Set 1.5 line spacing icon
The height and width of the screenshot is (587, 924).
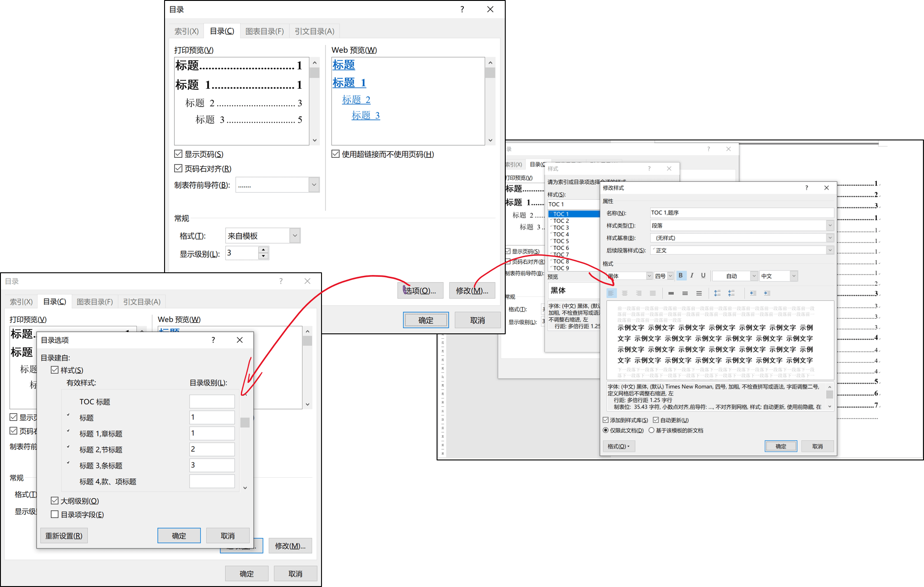pos(685,293)
